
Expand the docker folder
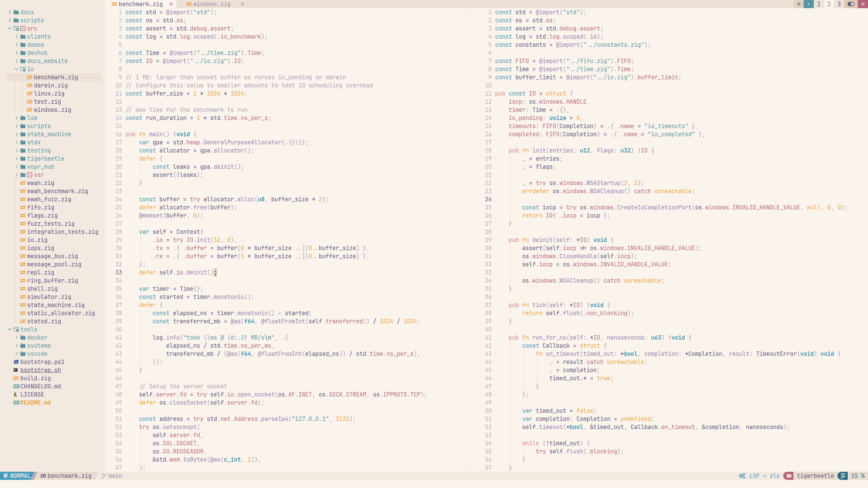17,338
